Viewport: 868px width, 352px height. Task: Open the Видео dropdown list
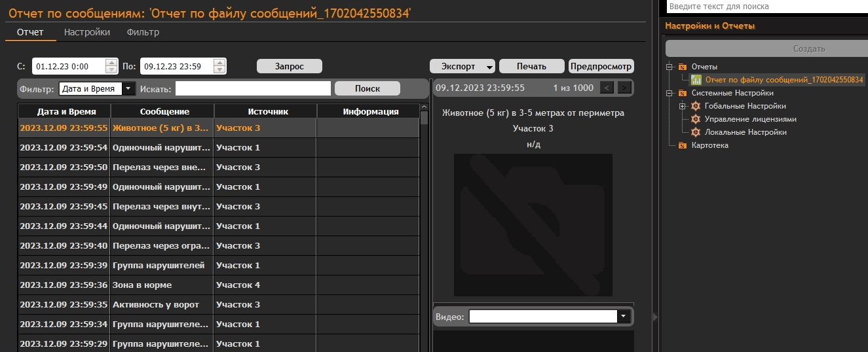pyautogui.click(x=623, y=317)
